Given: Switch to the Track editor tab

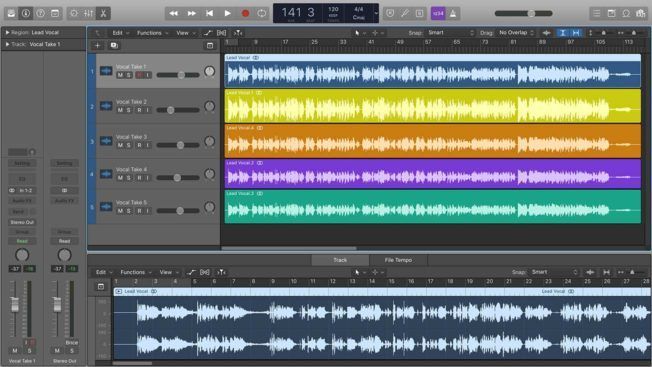Looking at the screenshot, I should (340, 260).
